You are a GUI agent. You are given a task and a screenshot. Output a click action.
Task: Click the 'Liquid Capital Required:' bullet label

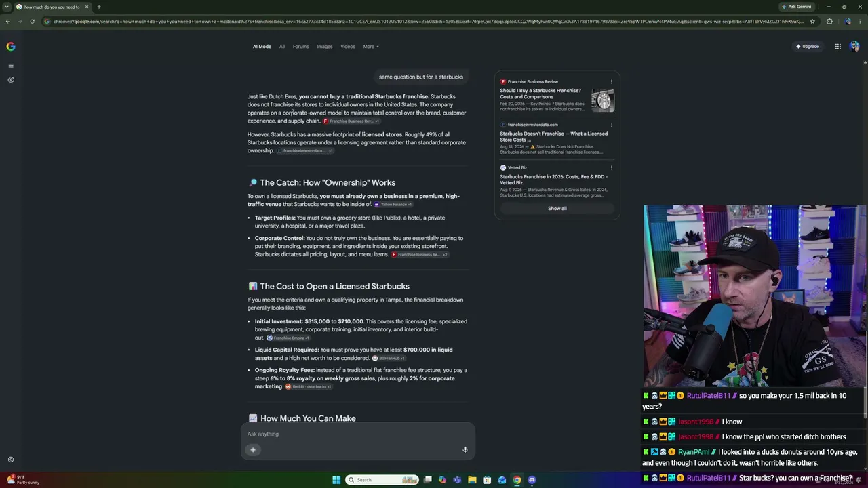pos(287,350)
